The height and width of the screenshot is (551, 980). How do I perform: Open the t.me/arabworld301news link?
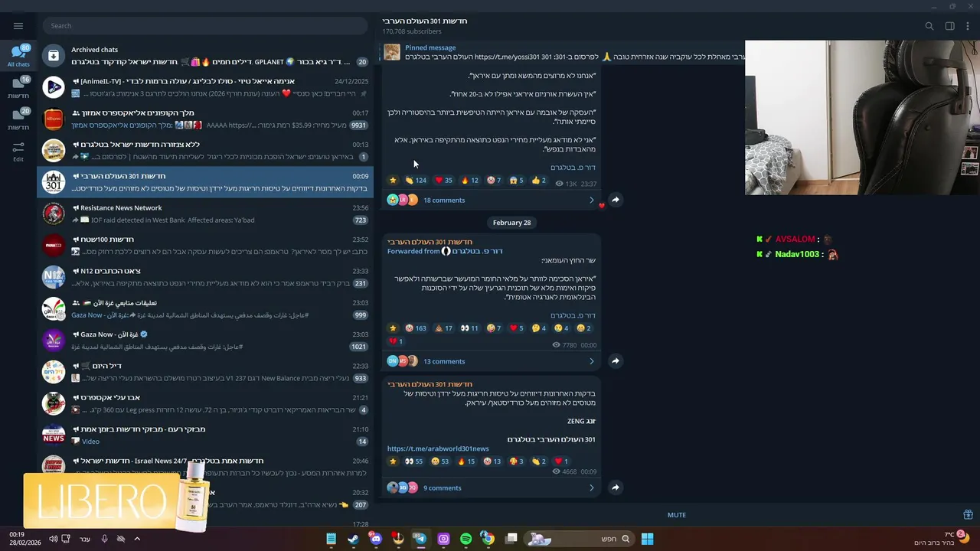(x=438, y=448)
